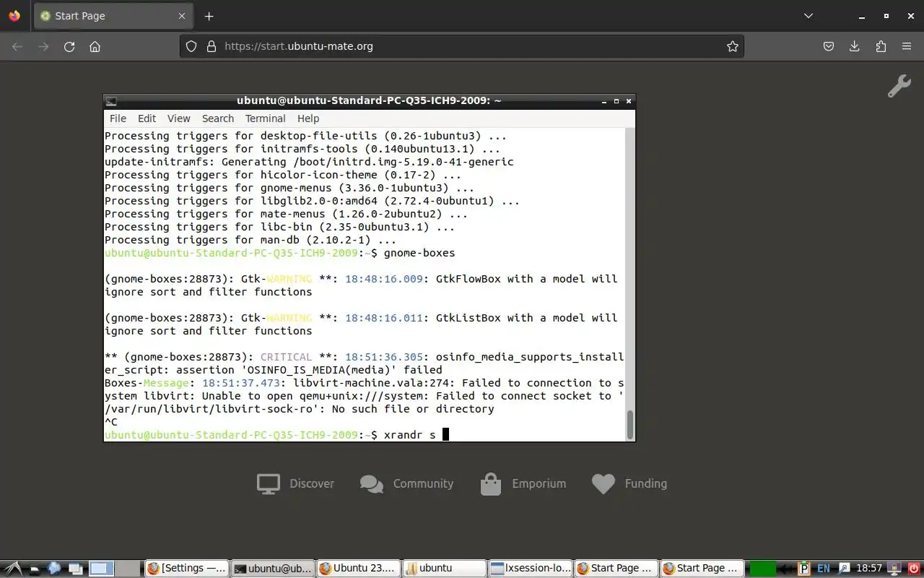
Task: Switch to the 'ubuntu' folder taskbar window
Action: pos(445,569)
